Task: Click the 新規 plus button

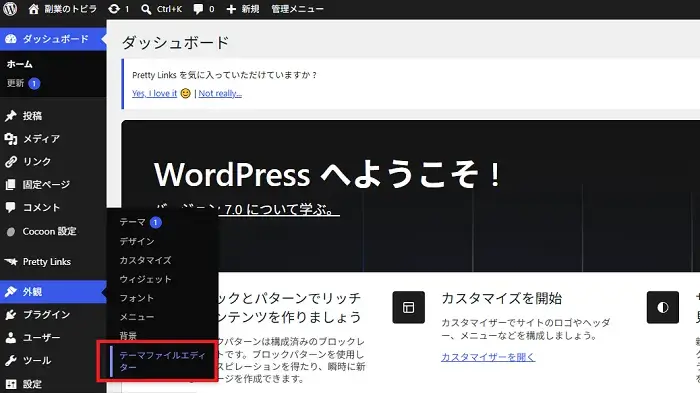Action: pyautogui.click(x=242, y=9)
